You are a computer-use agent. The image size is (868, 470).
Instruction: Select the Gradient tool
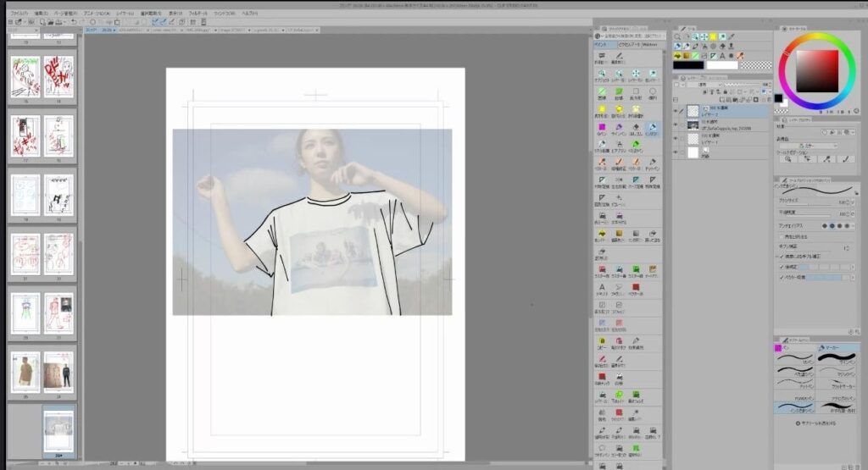[x=687, y=55]
